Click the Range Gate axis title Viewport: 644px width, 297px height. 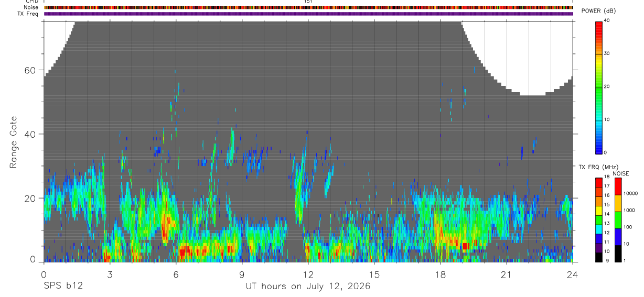[13, 142]
